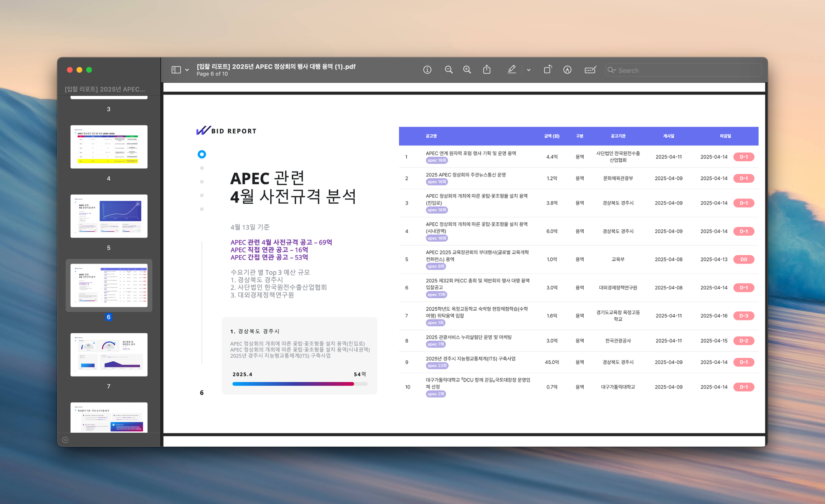
Task: Zoom in the PDF view
Action: pos(467,70)
